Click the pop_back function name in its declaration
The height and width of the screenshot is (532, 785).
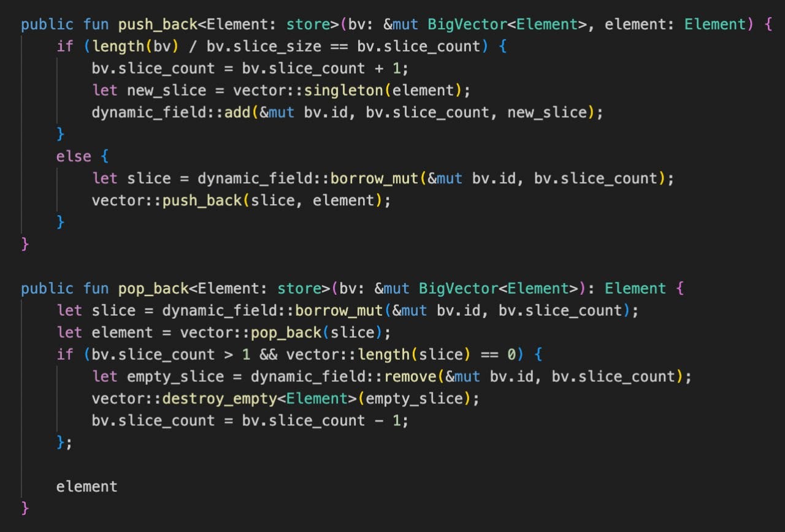click(153, 289)
